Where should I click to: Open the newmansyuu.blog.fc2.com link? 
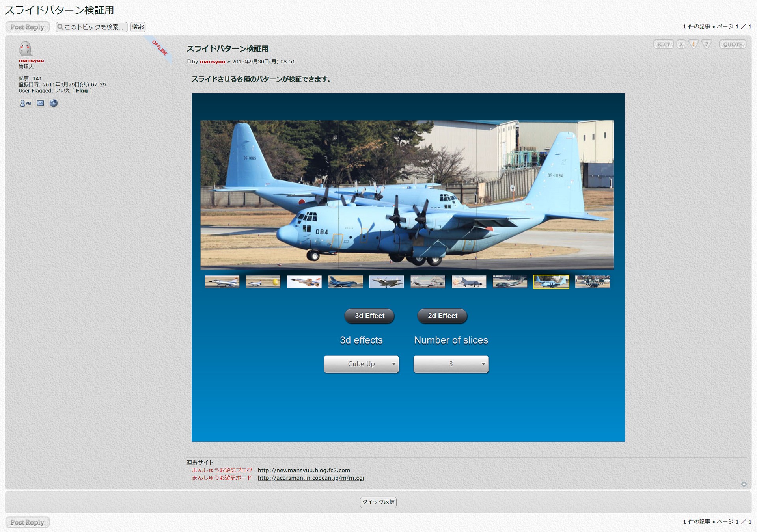point(304,470)
